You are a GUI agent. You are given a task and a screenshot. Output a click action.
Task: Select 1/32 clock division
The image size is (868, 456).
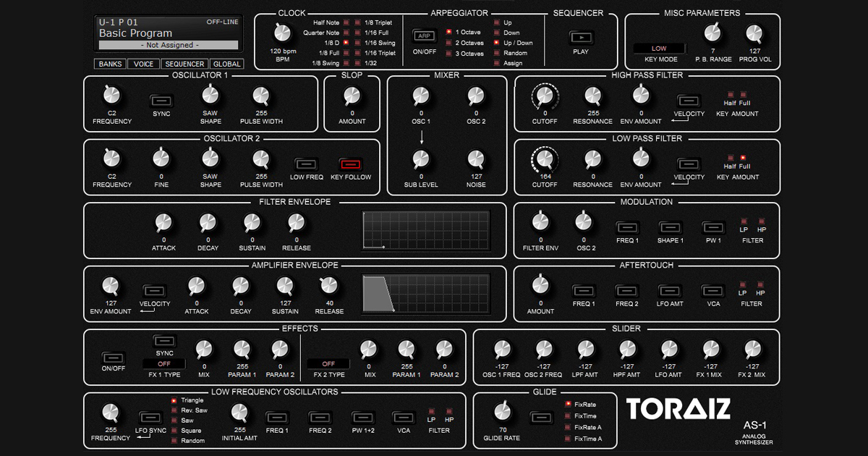pos(357,63)
